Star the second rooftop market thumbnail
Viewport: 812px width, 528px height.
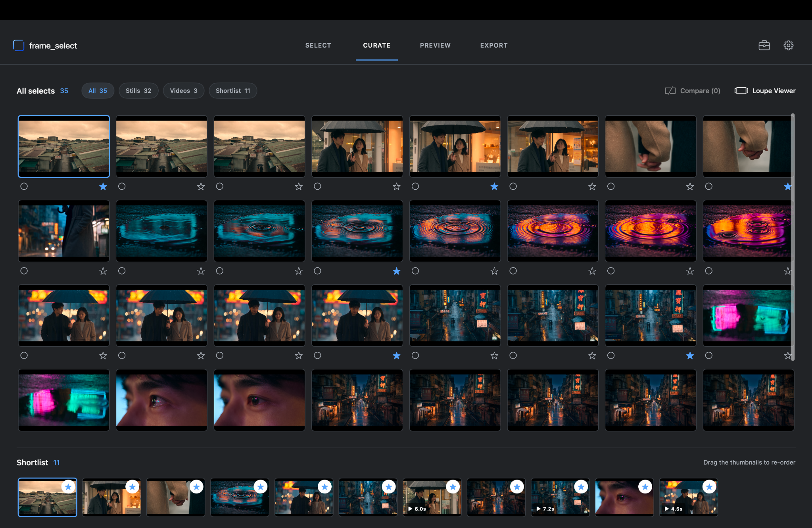pos(201,186)
